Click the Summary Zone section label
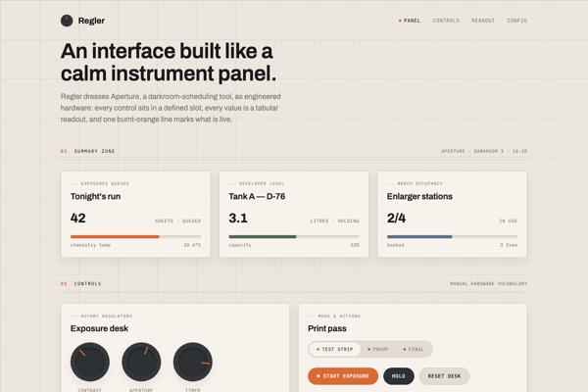The width and height of the screenshot is (588, 392). pyautogui.click(x=94, y=151)
